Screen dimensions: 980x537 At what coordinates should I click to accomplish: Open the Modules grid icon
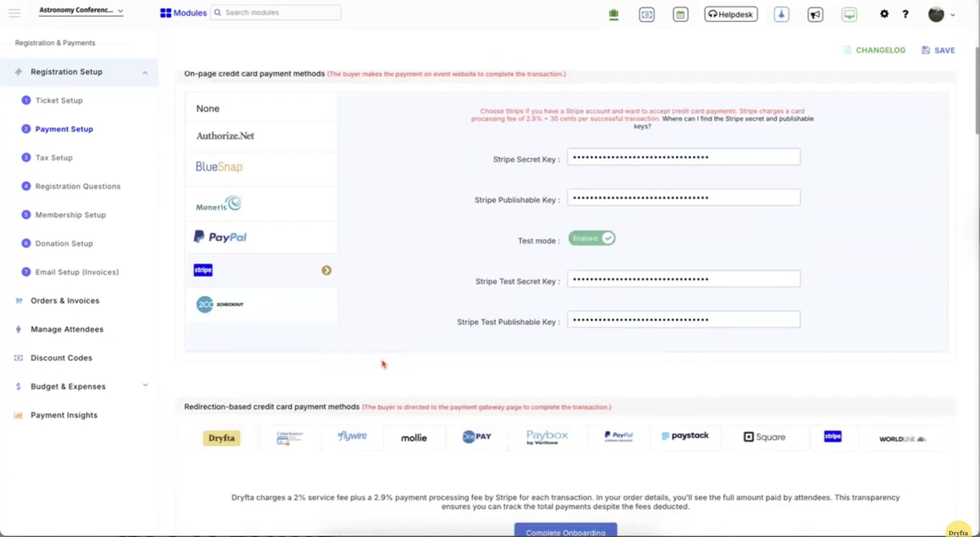(x=165, y=12)
